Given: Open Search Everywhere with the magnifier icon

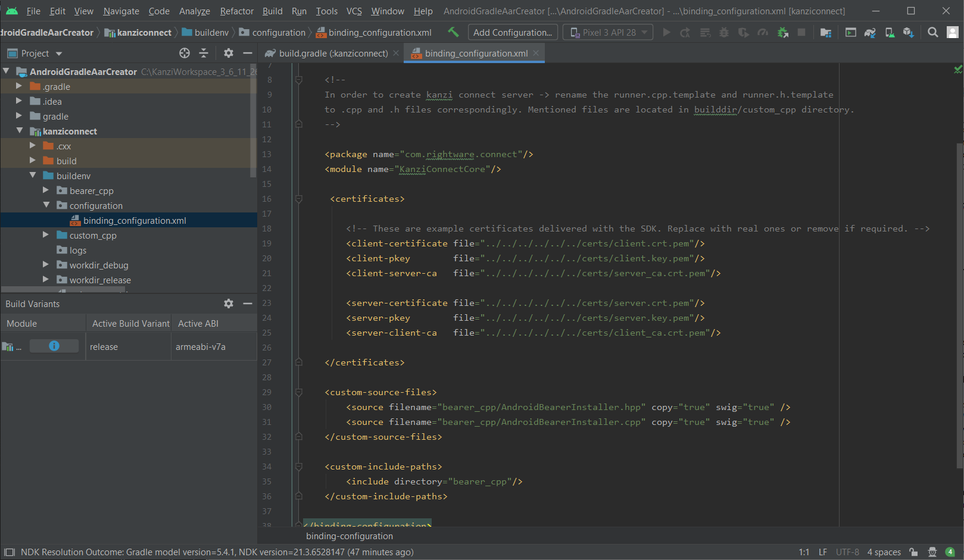Looking at the screenshot, I should [x=932, y=32].
